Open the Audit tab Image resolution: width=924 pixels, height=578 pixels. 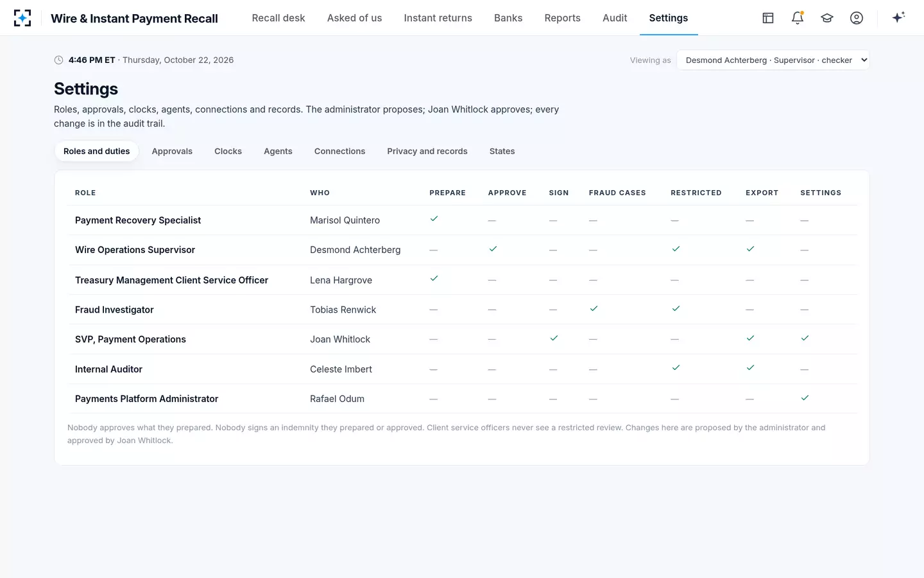pos(615,18)
